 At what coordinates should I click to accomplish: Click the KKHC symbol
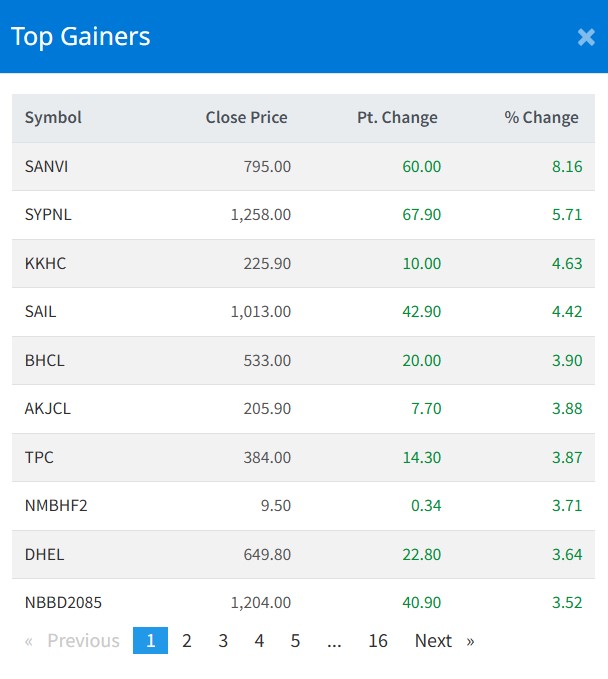point(45,263)
